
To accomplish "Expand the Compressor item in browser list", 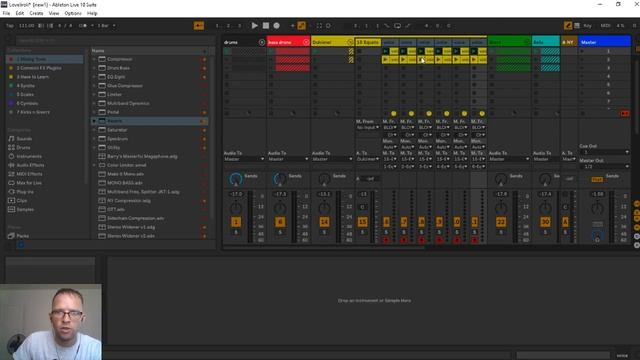I will click(94, 59).
